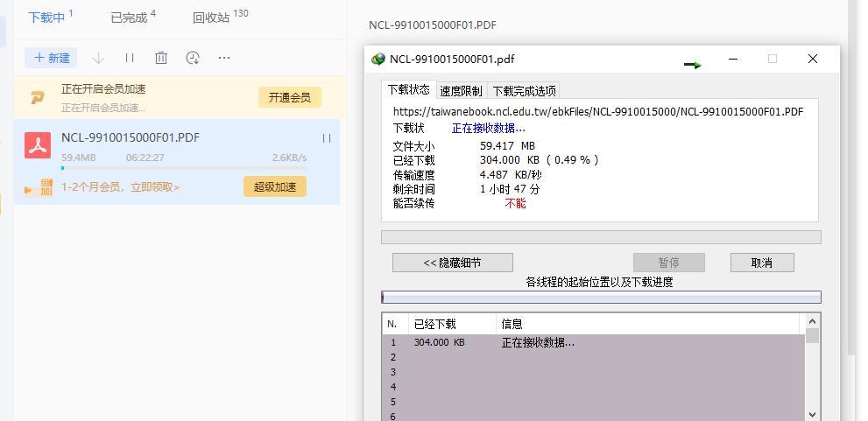Click the red PDF file icon
This screenshot has height=421, width=868.
[x=38, y=146]
